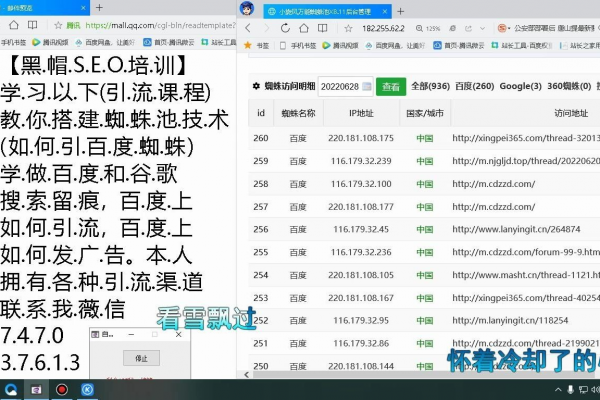
Task: Open the red record taskbar icon
Action: [x=62, y=390]
